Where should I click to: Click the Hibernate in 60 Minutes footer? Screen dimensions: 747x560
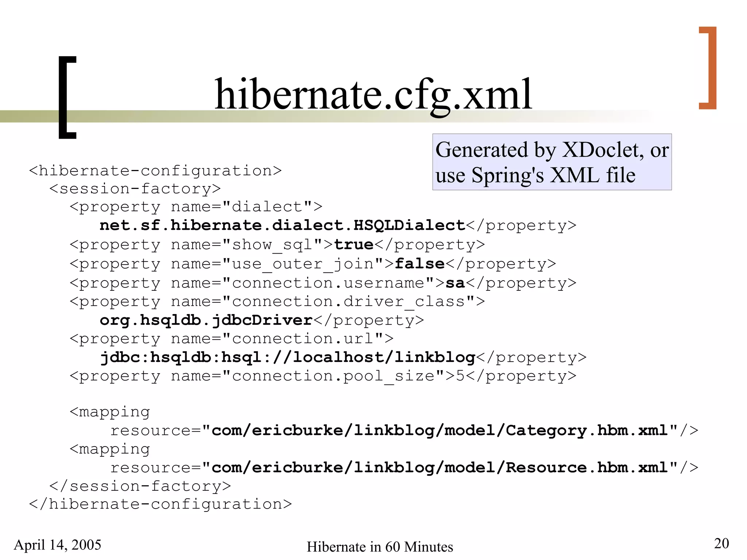coord(380,547)
